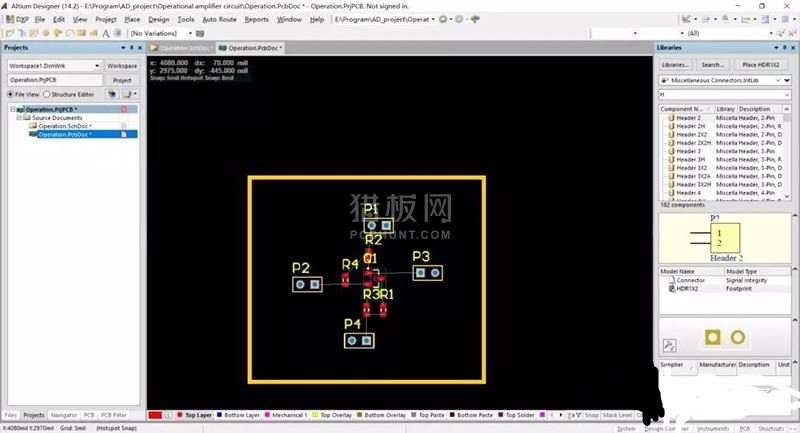
Task: Select the Structure Editor radio button
Action: pyautogui.click(x=47, y=94)
